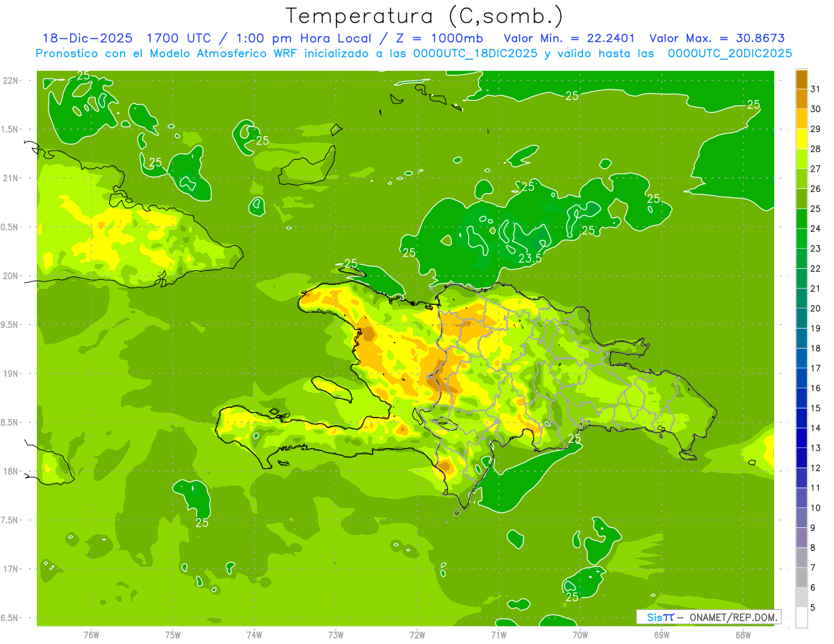Click the '75W' longitude axis label
834x644 pixels.
(x=173, y=635)
